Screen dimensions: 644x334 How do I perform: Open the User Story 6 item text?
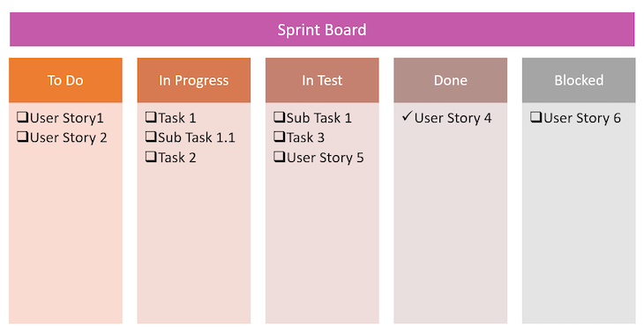(x=582, y=118)
